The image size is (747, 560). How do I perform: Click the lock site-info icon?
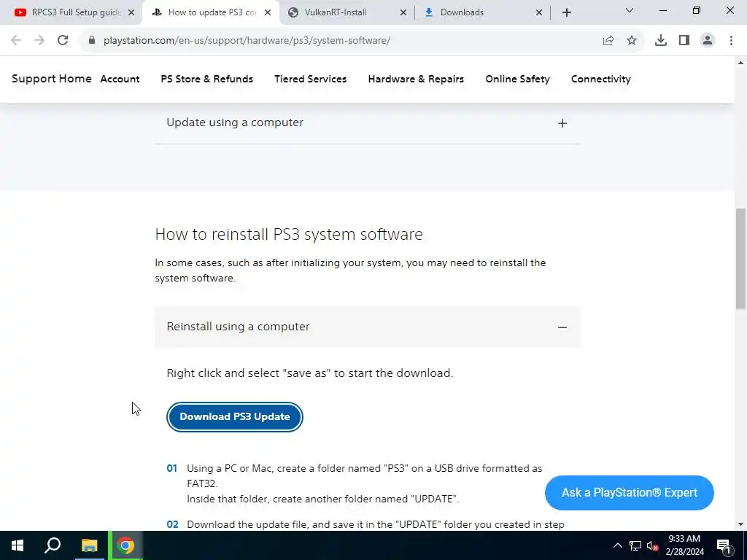[92, 41]
